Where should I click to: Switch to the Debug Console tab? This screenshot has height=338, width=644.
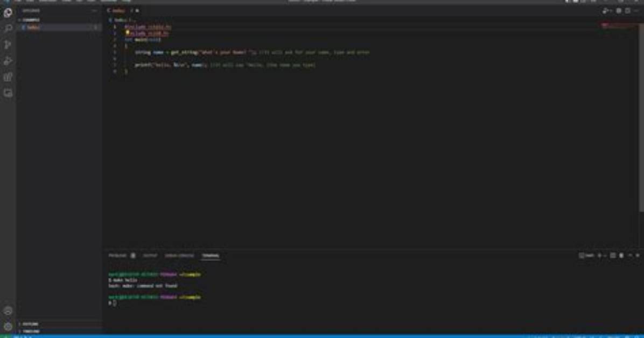[x=179, y=256]
